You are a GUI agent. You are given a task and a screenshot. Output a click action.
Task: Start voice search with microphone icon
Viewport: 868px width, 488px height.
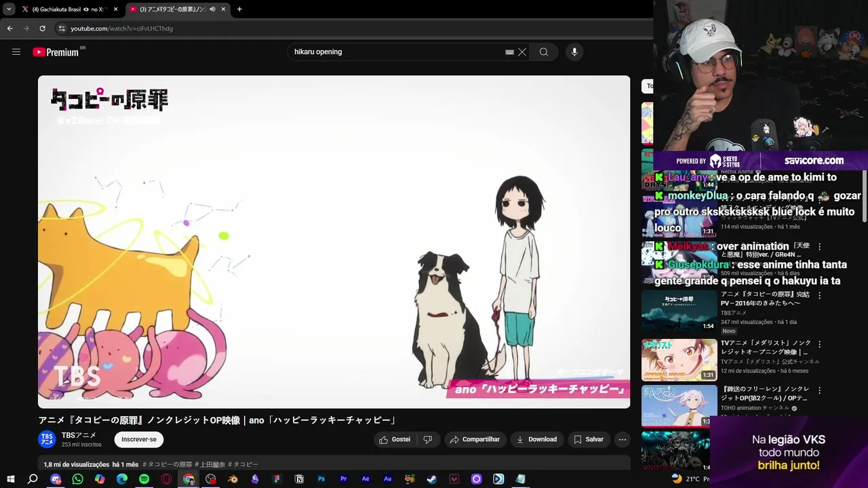point(574,52)
